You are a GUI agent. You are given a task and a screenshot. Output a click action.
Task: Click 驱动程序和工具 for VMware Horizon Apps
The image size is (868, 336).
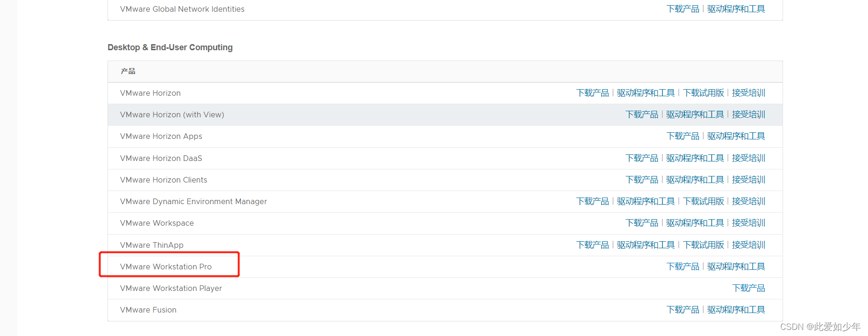(736, 136)
